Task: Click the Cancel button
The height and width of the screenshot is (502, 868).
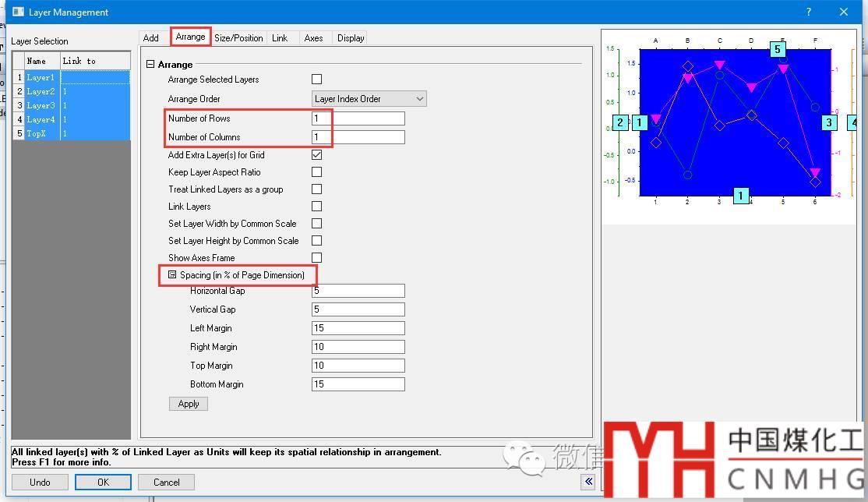Action: (x=166, y=482)
